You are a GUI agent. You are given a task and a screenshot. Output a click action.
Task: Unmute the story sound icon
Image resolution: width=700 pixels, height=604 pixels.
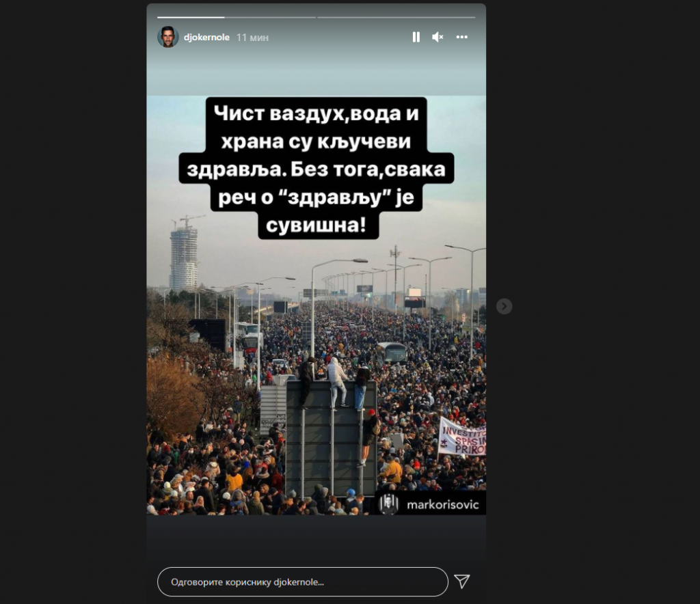[x=437, y=37]
